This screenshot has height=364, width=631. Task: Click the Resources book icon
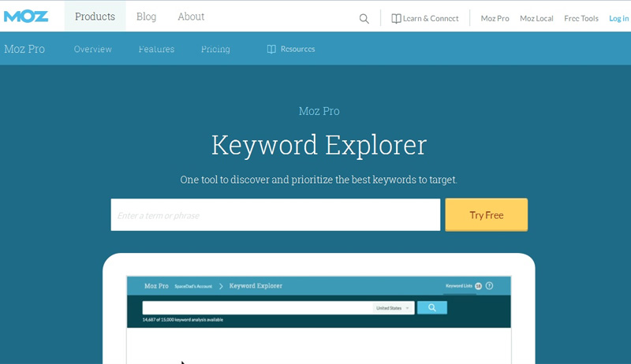point(271,49)
